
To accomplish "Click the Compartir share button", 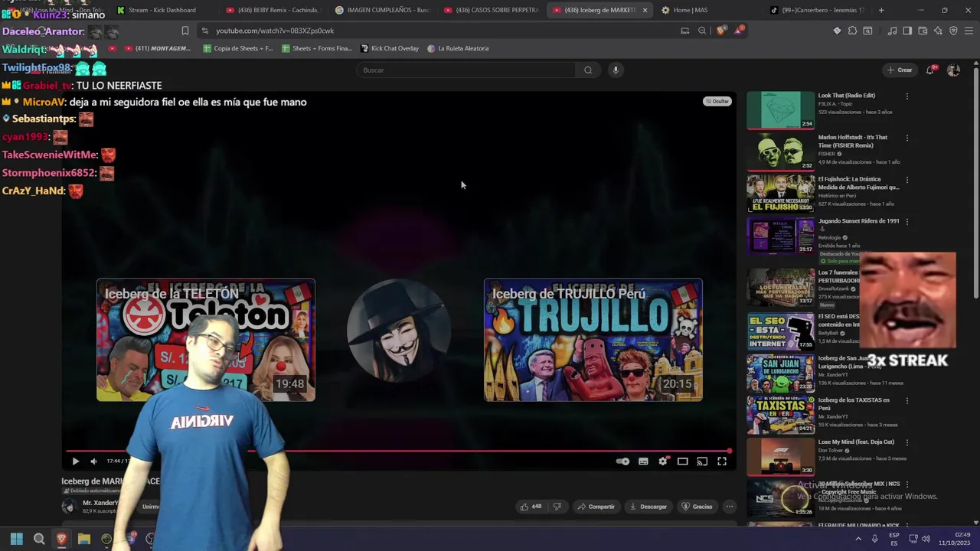I will (x=596, y=507).
